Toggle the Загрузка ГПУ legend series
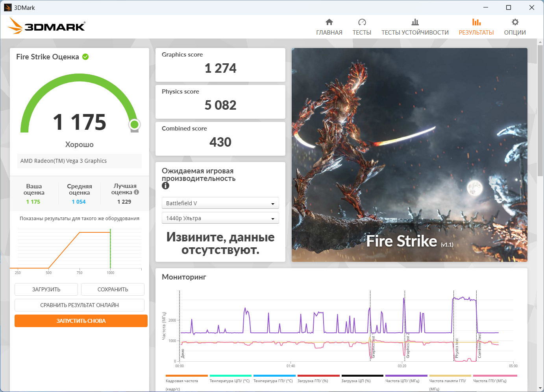544x392 pixels. 313,381
